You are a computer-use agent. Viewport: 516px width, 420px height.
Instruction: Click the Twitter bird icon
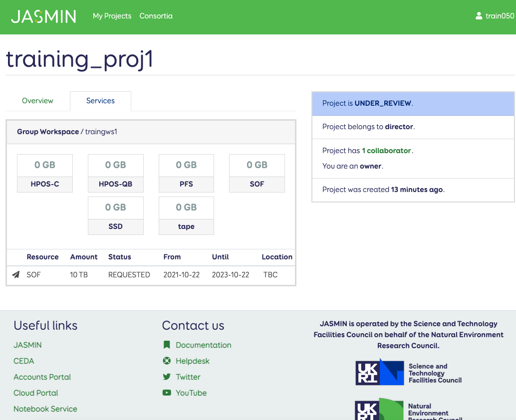167,377
